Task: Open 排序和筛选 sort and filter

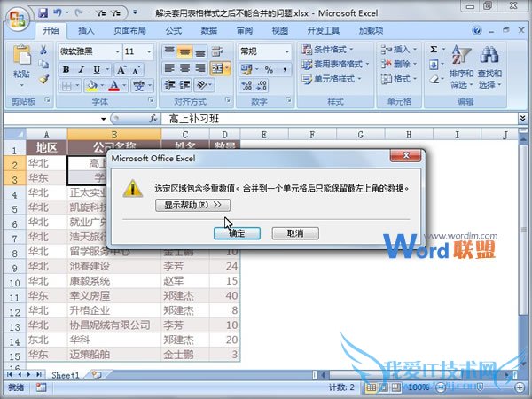Action: (461, 67)
